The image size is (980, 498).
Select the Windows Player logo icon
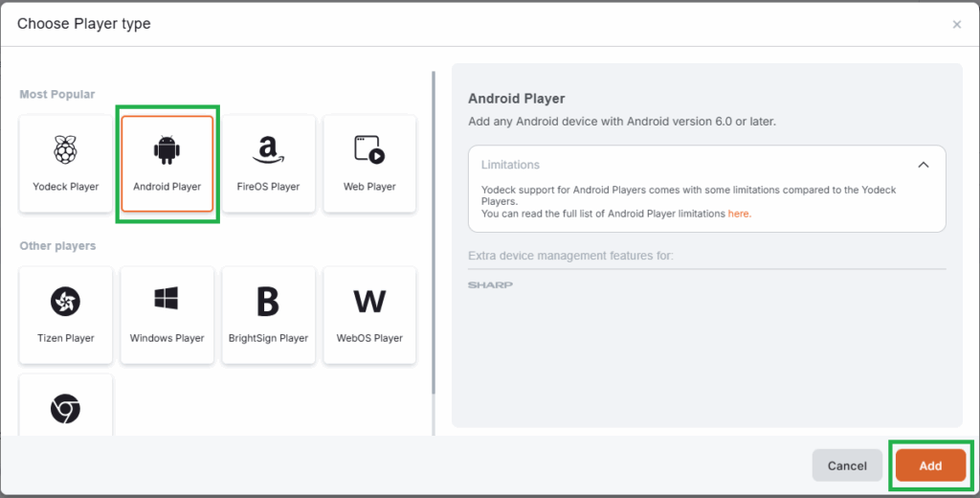tap(167, 300)
